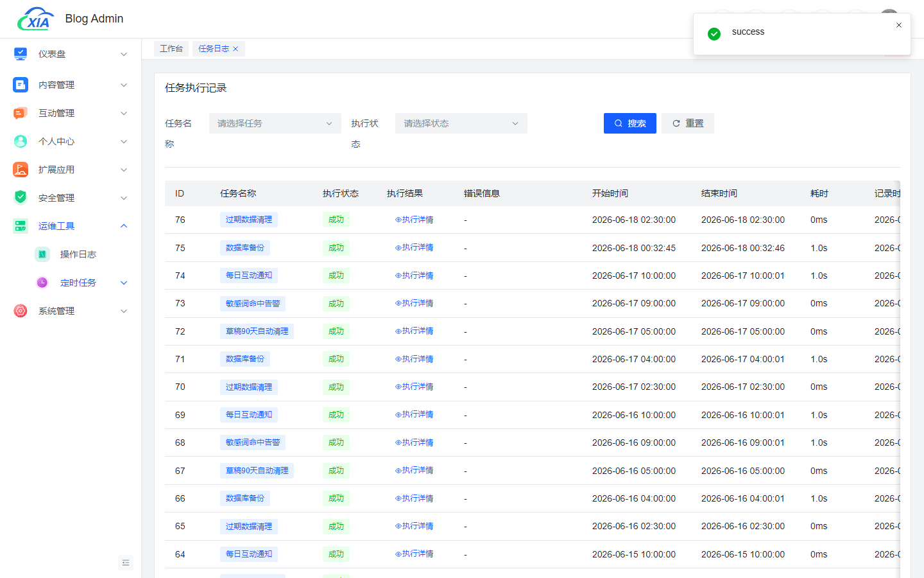Viewport: 924px width, 578px height.
Task: Open 执行详情 for record 69
Action: point(414,414)
